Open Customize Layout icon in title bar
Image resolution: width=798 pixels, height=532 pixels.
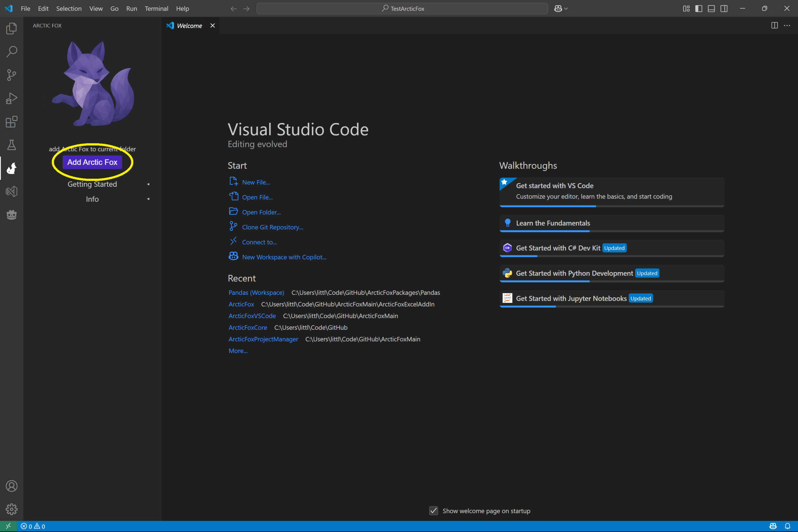(686, 8)
